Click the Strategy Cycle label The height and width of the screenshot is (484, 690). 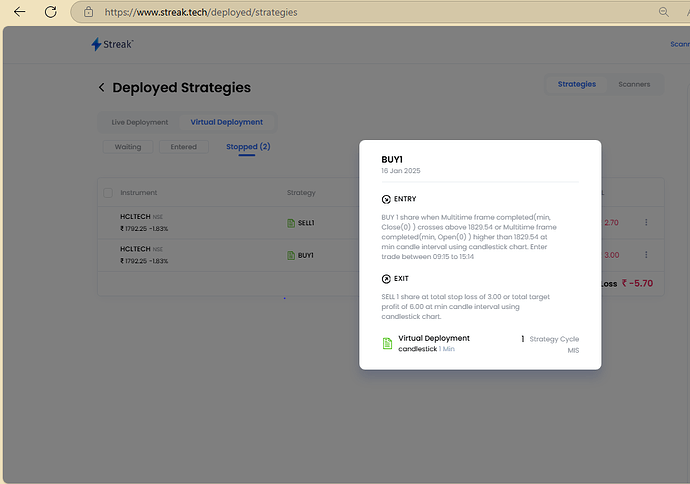(x=554, y=339)
